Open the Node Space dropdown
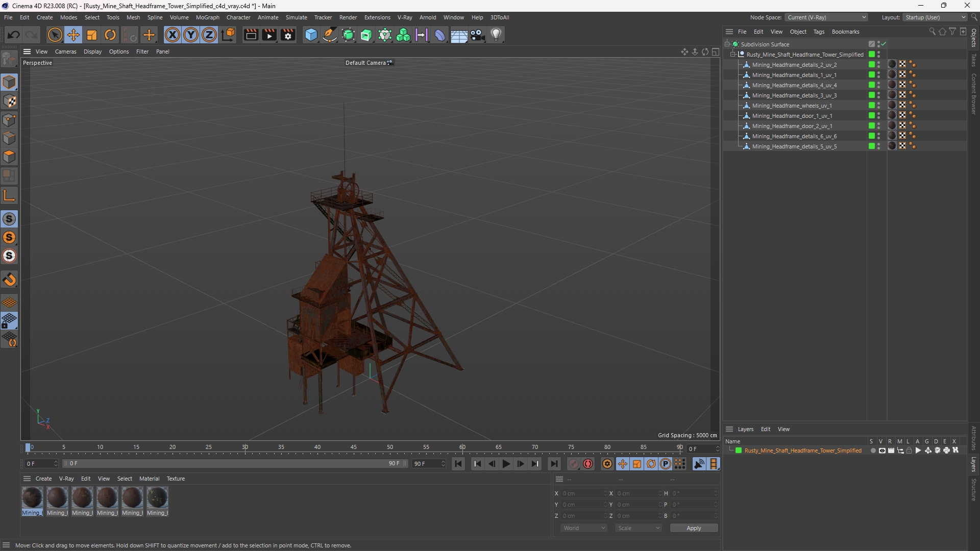This screenshot has height=551, width=980. coord(826,17)
